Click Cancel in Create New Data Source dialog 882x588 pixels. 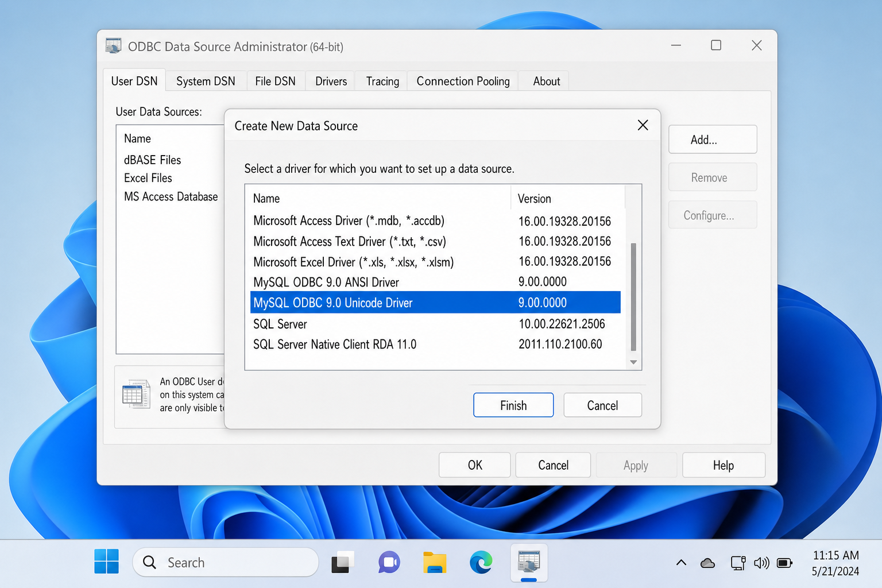602,405
